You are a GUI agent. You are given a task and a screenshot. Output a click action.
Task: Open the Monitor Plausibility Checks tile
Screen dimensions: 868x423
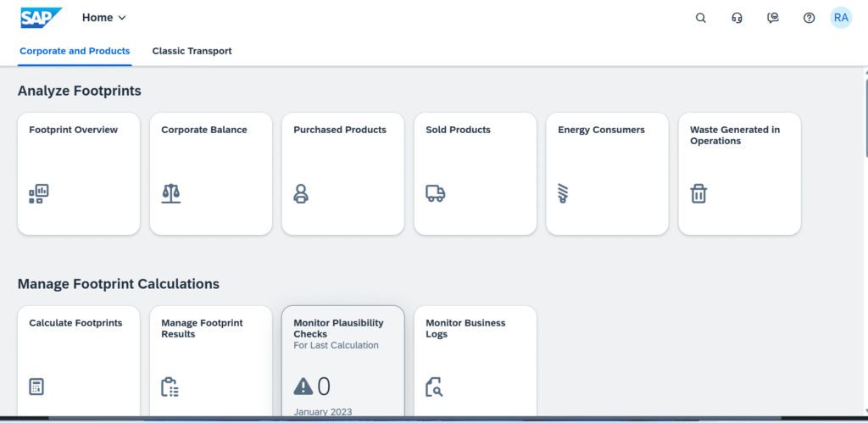point(342,360)
